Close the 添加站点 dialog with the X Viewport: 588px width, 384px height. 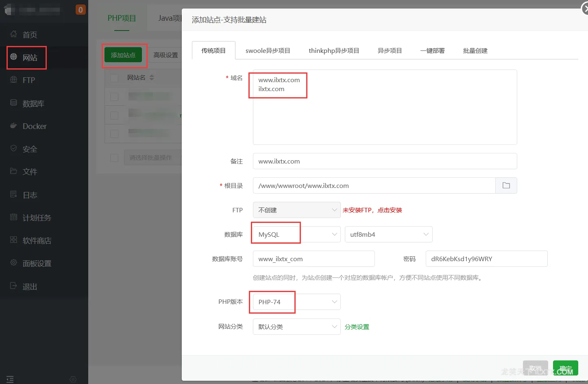click(x=585, y=9)
